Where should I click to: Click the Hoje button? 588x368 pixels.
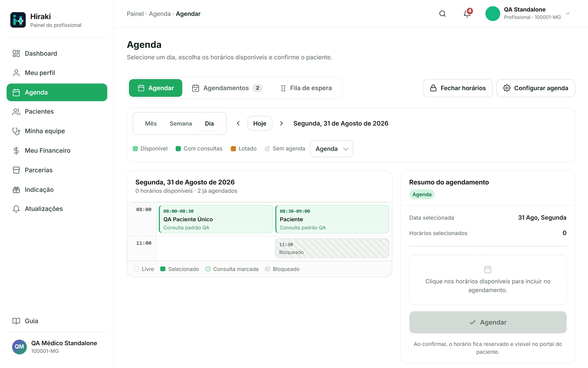click(260, 124)
